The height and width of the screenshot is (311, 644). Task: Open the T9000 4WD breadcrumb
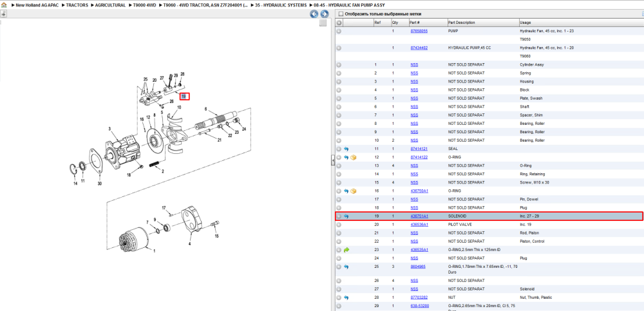[x=144, y=5]
